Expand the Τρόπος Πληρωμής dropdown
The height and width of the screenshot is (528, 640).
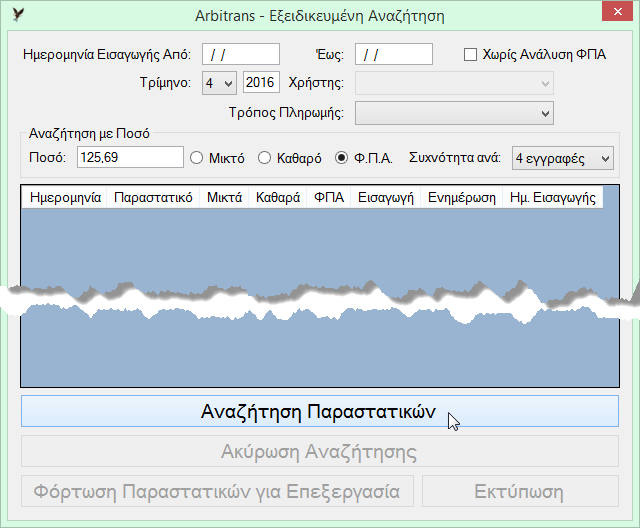pyautogui.click(x=454, y=113)
